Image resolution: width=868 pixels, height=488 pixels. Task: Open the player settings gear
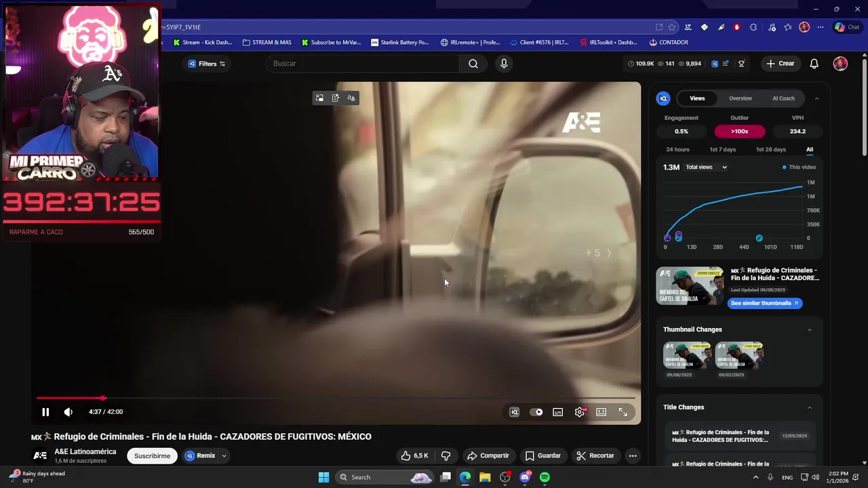point(580,412)
